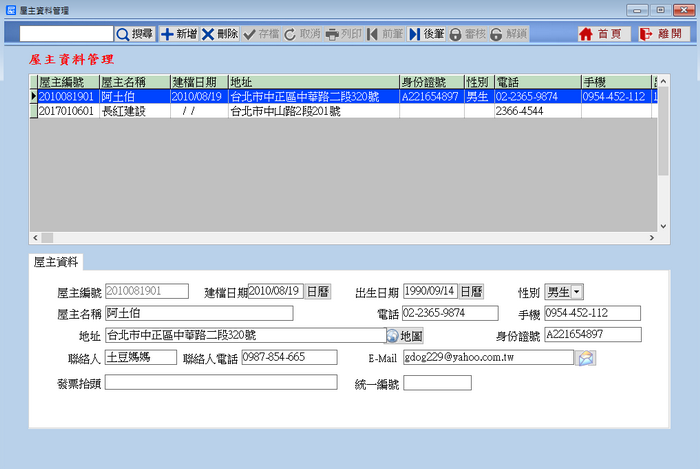Click the 地址 address input field
Screen dimensions: 700x469
click(x=246, y=336)
